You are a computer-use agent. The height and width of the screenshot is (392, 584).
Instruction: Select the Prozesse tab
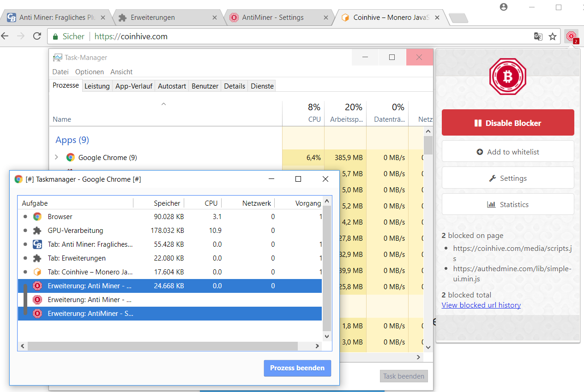66,85
